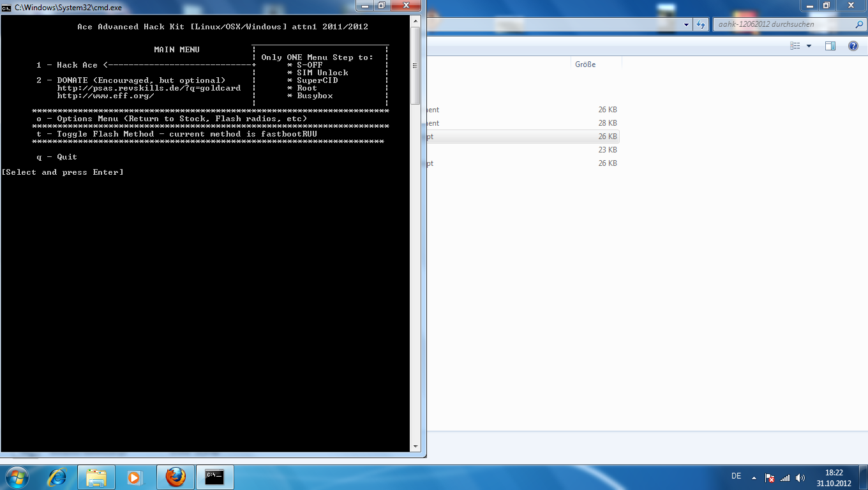This screenshot has height=490, width=868.
Task: Select the cmd.exe taskbar button
Action: (x=215, y=477)
